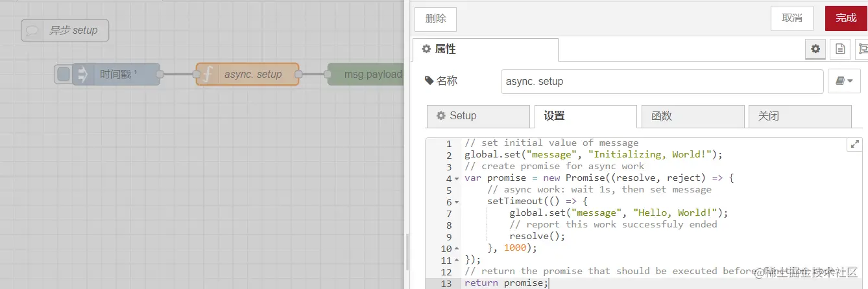Click the resolve(); code line
868x289 pixels.
click(537, 236)
